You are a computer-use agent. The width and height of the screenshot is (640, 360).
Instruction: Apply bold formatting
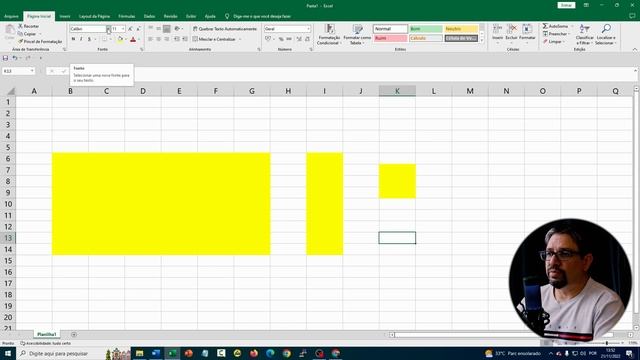73,39
